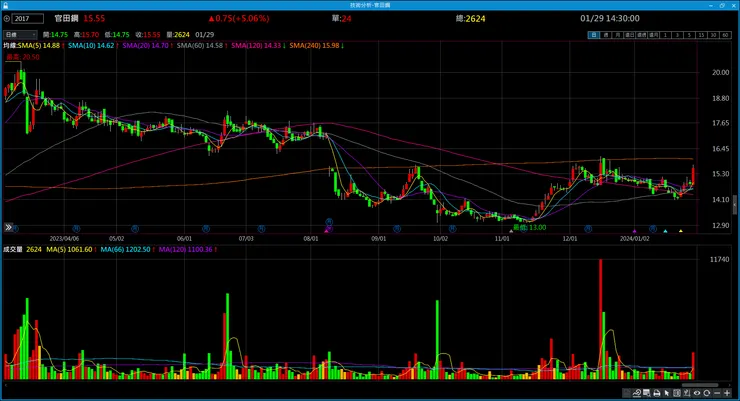Click the split-panel layout icon
This screenshot has width=740, height=401.
677,393
